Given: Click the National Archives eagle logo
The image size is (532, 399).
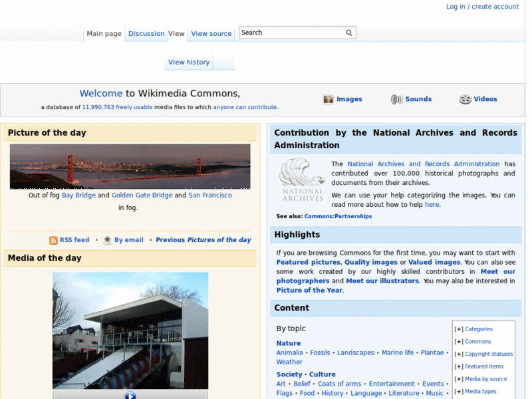Looking at the screenshot, I should pyautogui.click(x=303, y=180).
